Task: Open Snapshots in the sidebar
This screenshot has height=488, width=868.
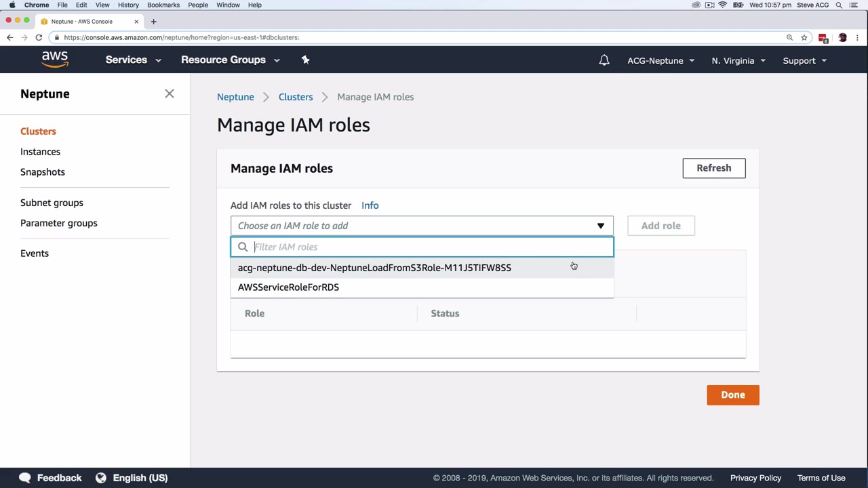Action: click(43, 172)
